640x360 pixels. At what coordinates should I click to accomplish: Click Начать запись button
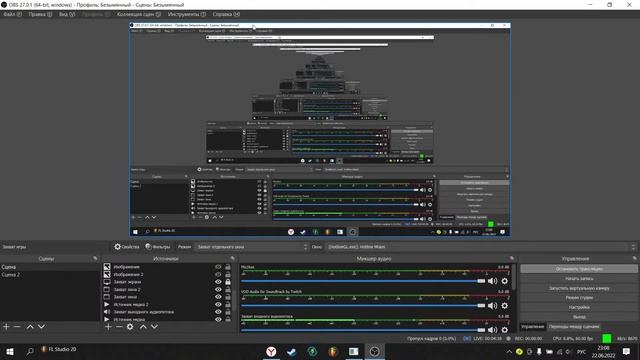click(x=579, y=278)
